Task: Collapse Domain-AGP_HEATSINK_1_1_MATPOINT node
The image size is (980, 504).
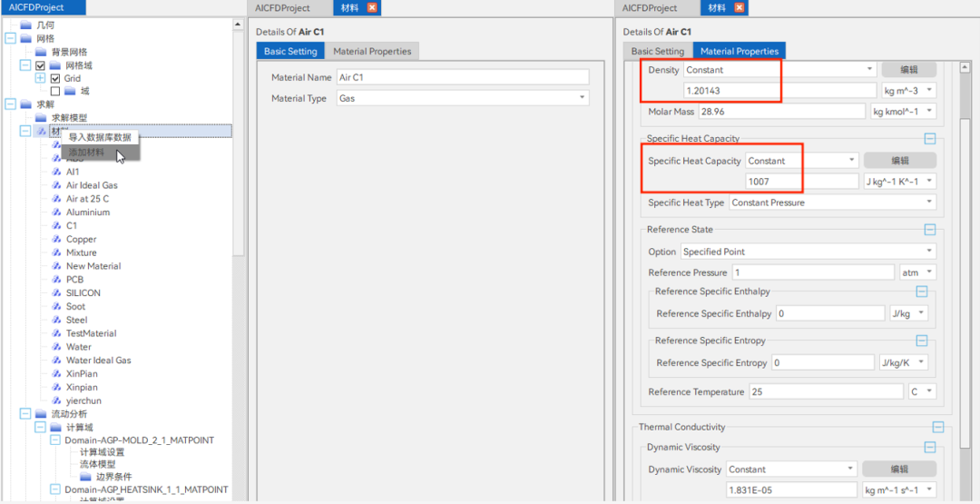Action: click(55, 489)
